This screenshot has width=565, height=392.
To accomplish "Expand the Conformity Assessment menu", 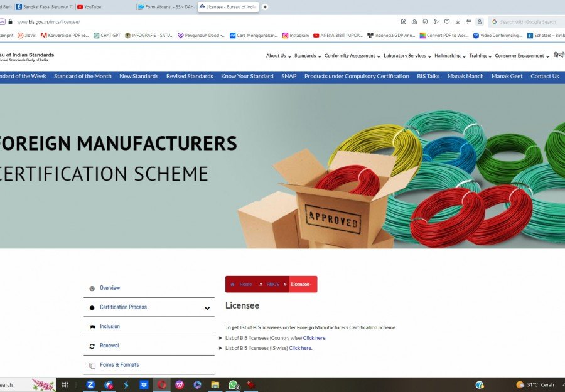I will coord(352,56).
